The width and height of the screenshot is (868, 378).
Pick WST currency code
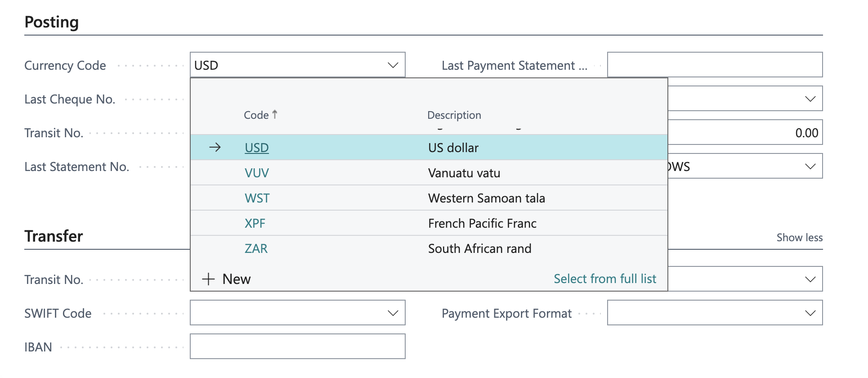(257, 198)
